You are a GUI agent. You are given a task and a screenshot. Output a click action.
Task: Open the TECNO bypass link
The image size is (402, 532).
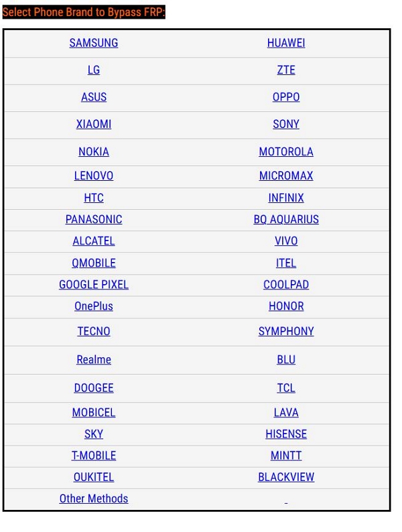pyautogui.click(x=94, y=331)
